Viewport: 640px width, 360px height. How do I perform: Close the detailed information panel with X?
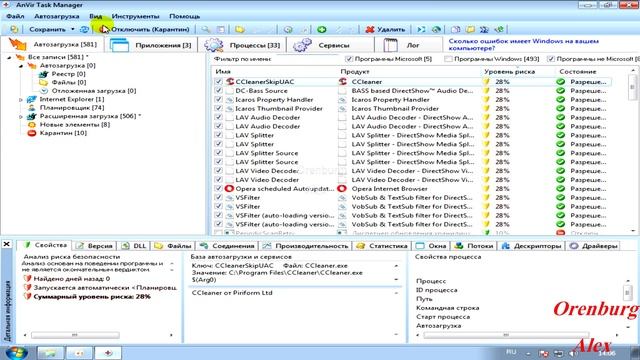click(x=7, y=244)
